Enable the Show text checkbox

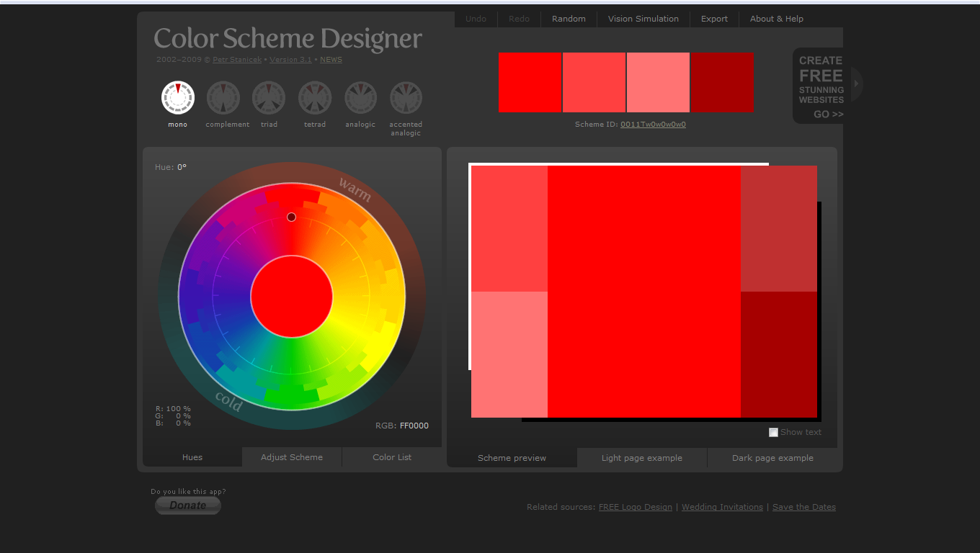click(x=773, y=432)
